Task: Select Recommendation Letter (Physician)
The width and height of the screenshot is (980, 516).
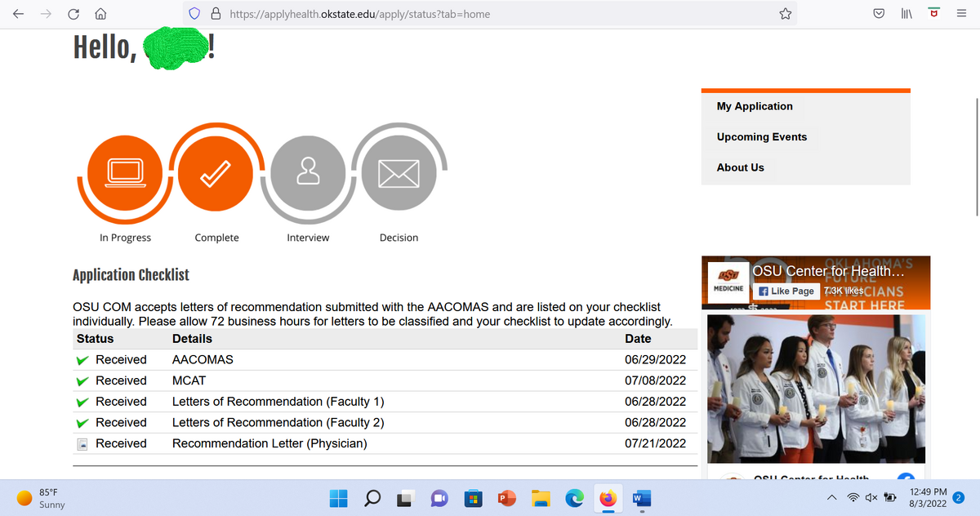Action: click(x=269, y=444)
